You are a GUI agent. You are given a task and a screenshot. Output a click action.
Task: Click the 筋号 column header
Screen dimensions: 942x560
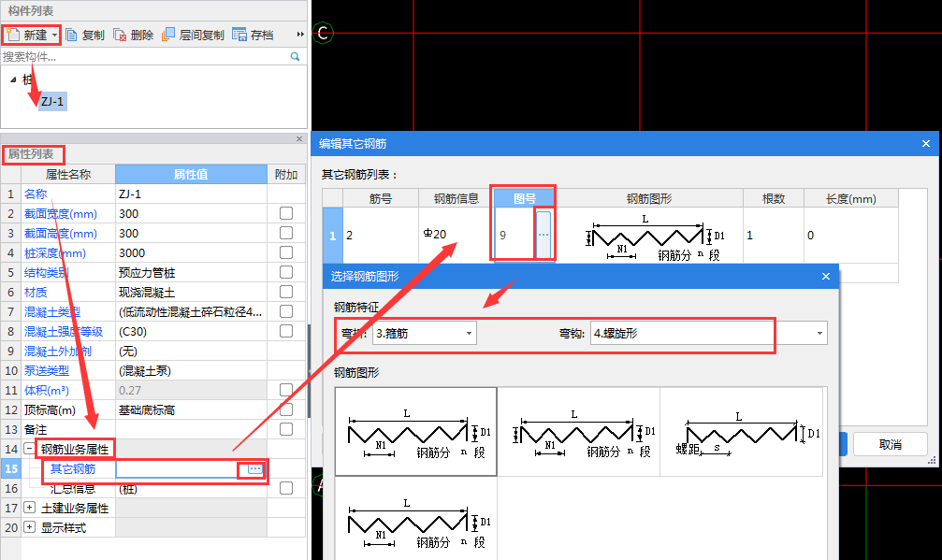coord(381,198)
